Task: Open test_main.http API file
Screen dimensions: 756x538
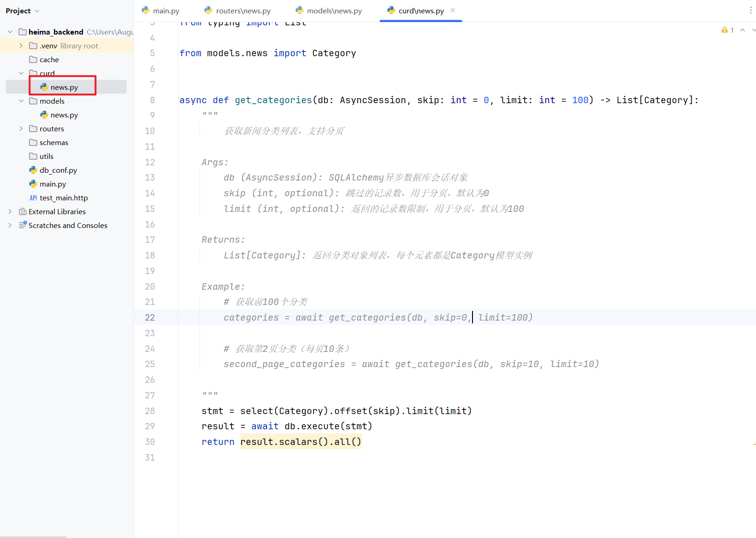Action: point(64,198)
